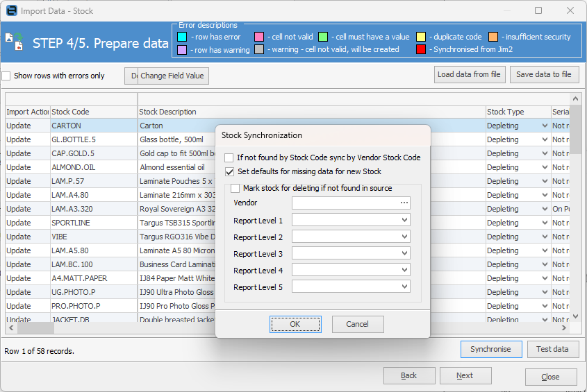Open Vendor lookup ellipsis button
The width and height of the screenshot is (587, 392).
pyautogui.click(x=404, y=203)
